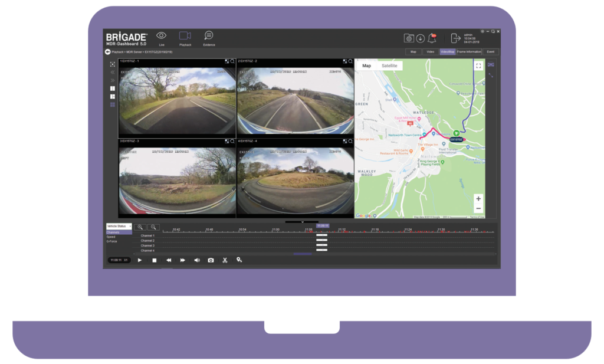Collapse video area with the down-arrow handle
This screenshot has height=364, width=604.
(303, 222)
